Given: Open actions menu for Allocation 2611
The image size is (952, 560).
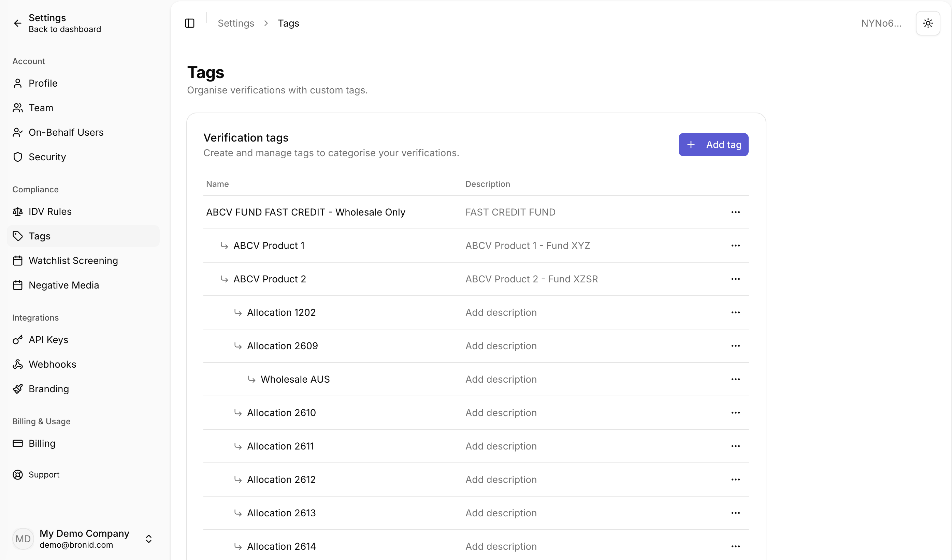Looking at the screenshot, I should tap(735, 446).
